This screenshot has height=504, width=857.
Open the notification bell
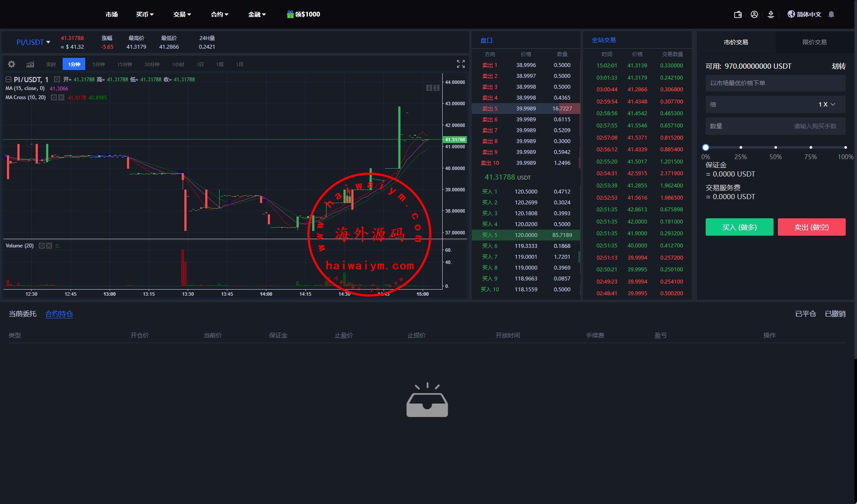click(831, 14)
